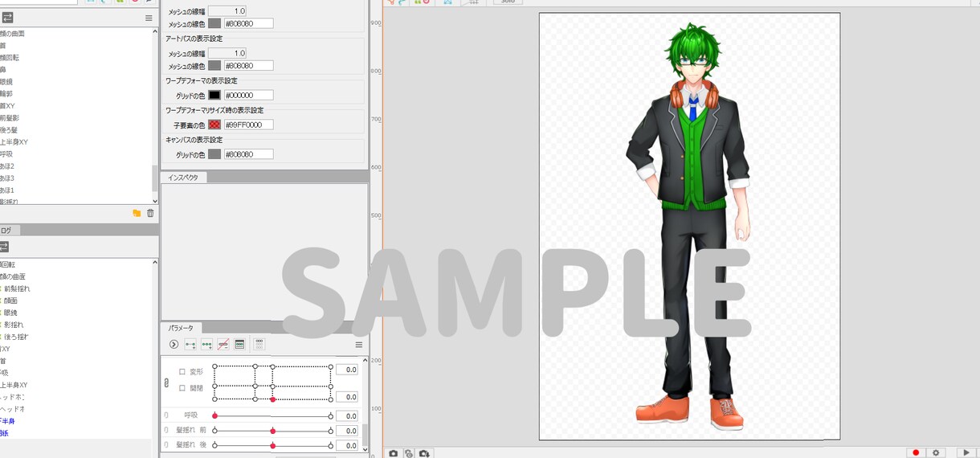Viewport: 980px width, 458px height.
Task: Click scroll up arrow of deformer list
Action: click(x=155, y=31)
